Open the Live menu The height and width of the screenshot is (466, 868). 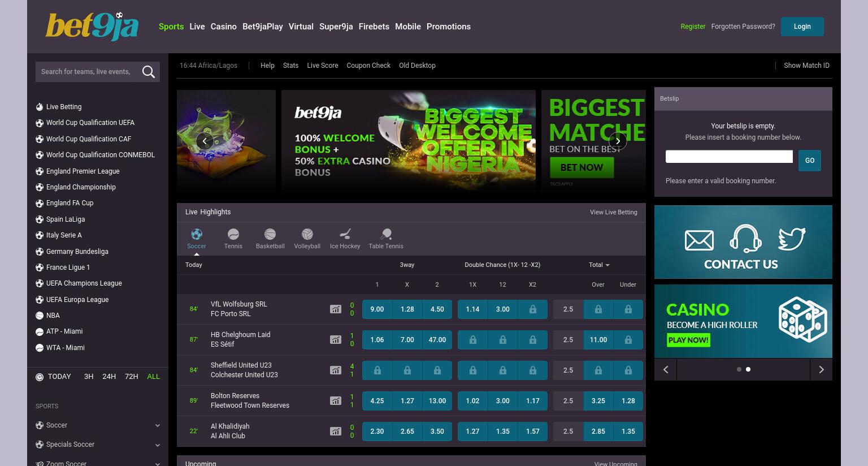[197, 27]
